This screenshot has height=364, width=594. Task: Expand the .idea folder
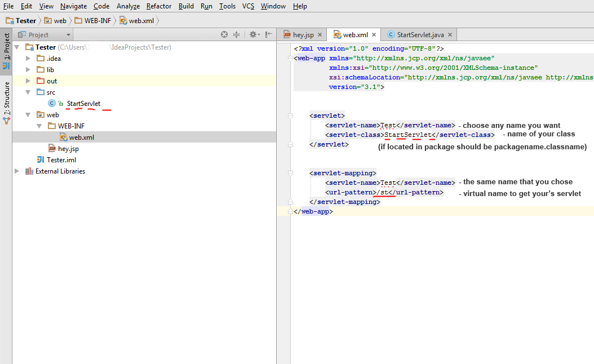(28, 59)
